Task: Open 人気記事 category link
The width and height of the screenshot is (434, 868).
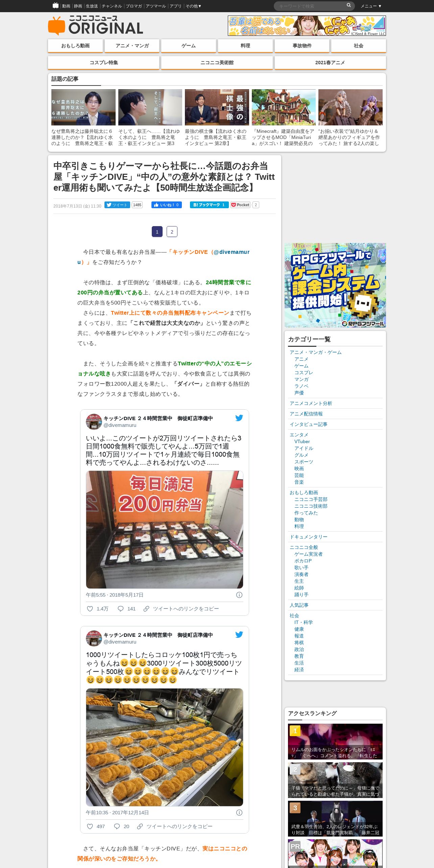Action: (299, 605)
